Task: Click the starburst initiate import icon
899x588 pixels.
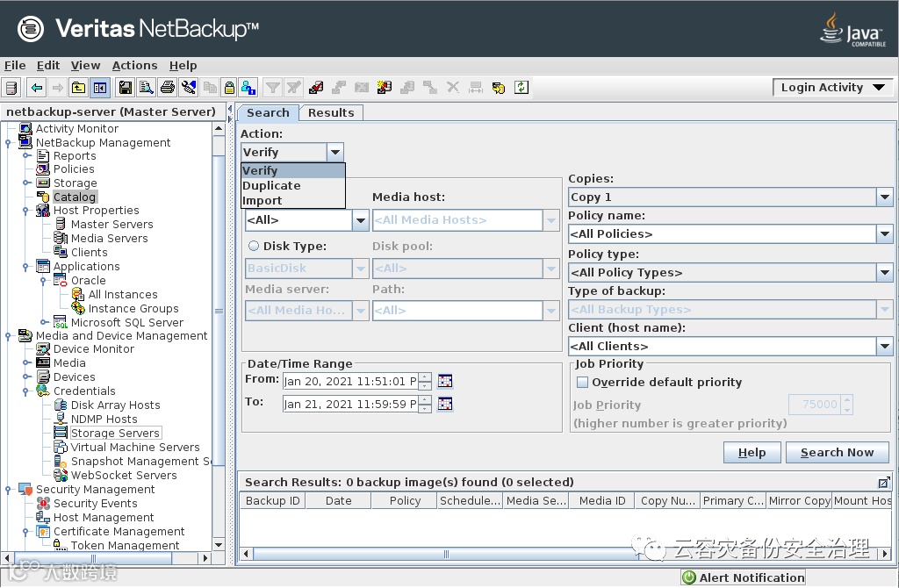Action: click(x=385, y=88)
